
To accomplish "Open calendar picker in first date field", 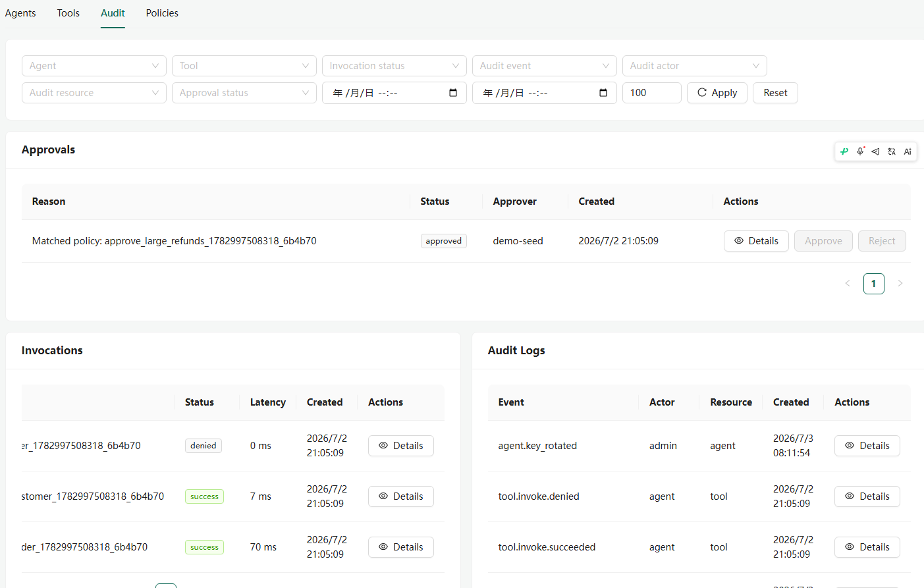I will 453,93.
